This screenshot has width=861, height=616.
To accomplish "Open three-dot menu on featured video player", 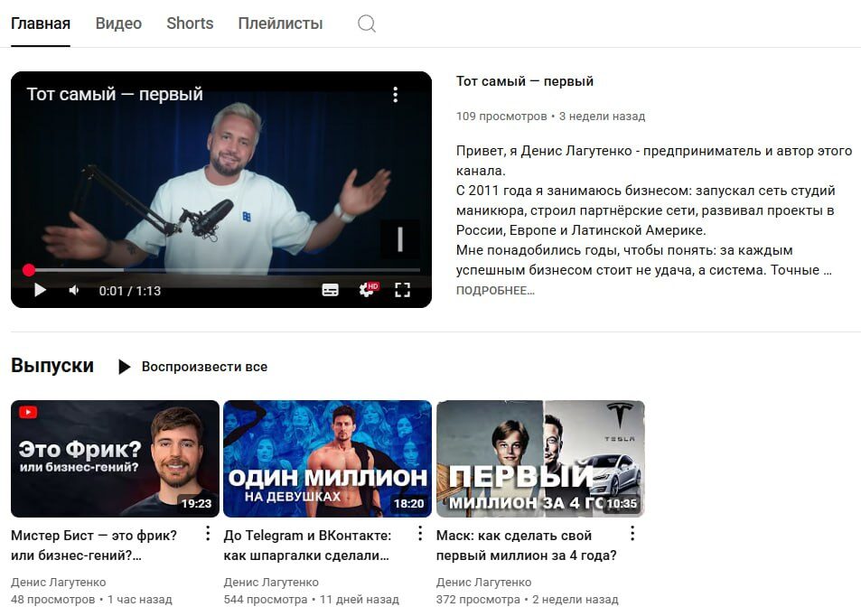I will (x=396, y=95).
